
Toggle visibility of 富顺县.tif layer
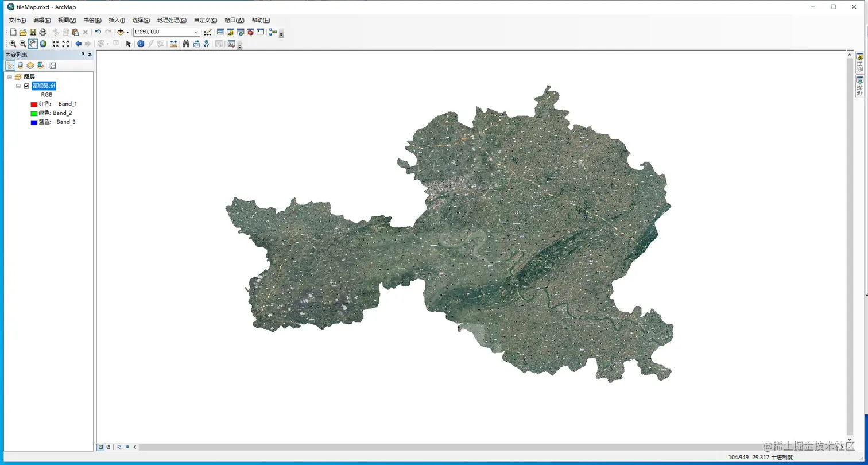tap(26, 86)
